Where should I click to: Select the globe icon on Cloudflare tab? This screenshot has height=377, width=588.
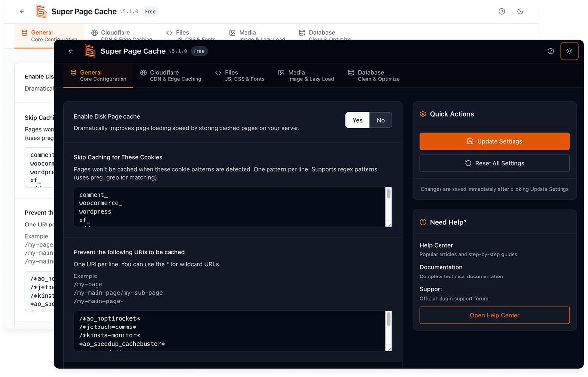[143, 72]
